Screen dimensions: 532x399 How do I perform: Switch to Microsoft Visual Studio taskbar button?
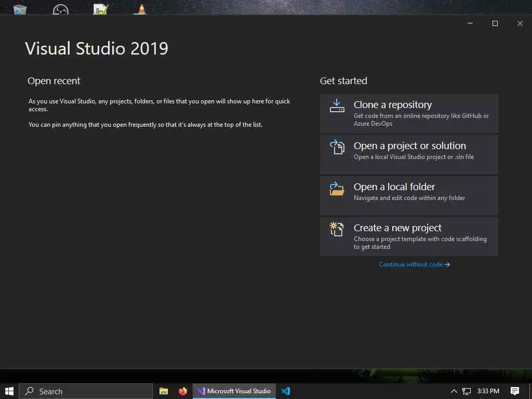point(234,391)
